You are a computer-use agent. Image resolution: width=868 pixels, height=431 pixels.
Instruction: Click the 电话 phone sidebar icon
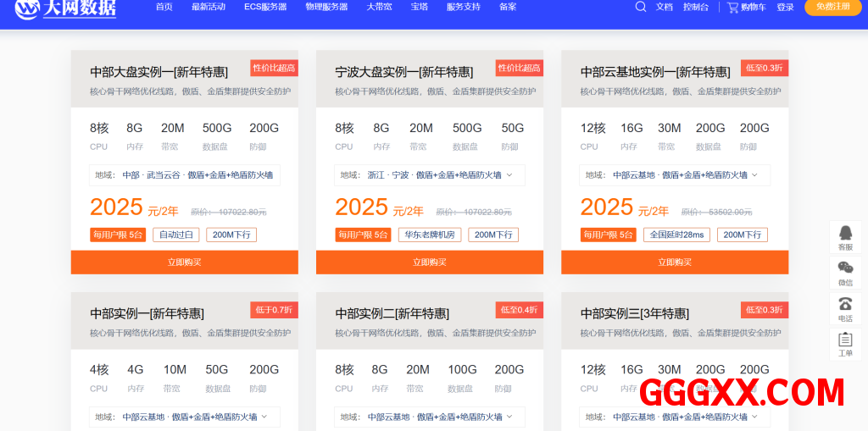(x=845, y=308)
